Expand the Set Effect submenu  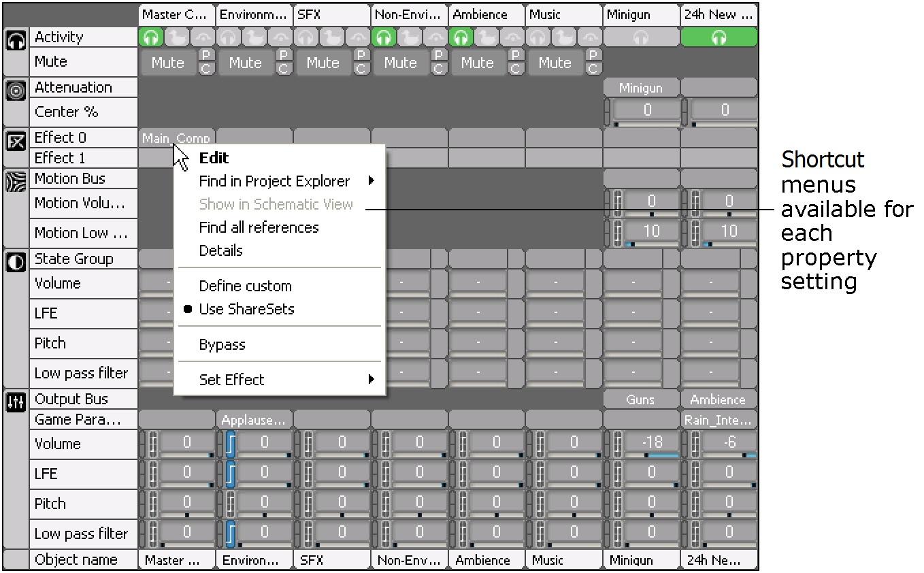coord(280,380)
